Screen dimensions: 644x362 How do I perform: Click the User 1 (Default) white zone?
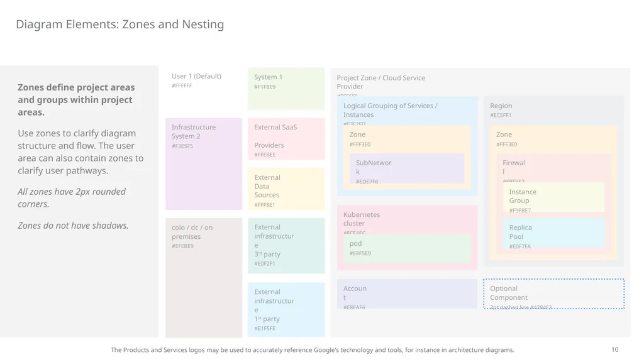[204, 89]
